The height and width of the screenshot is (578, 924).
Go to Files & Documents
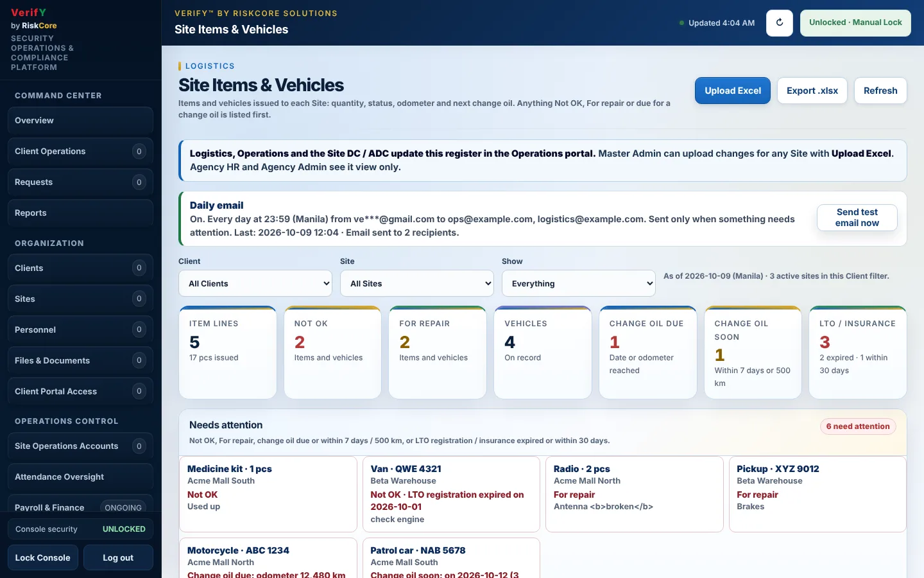point(80,361)
